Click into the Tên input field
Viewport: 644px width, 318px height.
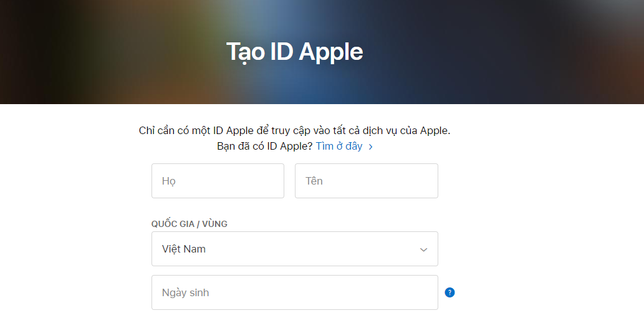(366, 181)
